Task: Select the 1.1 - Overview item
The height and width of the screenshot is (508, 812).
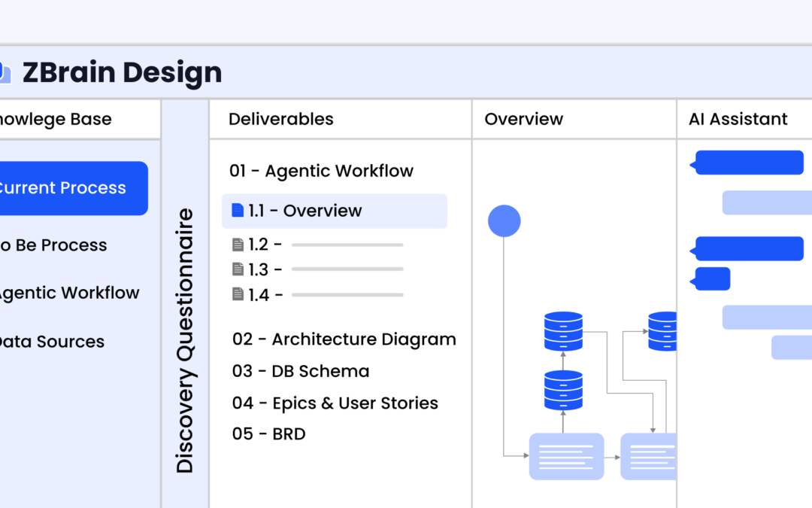Action: (335, 211)
